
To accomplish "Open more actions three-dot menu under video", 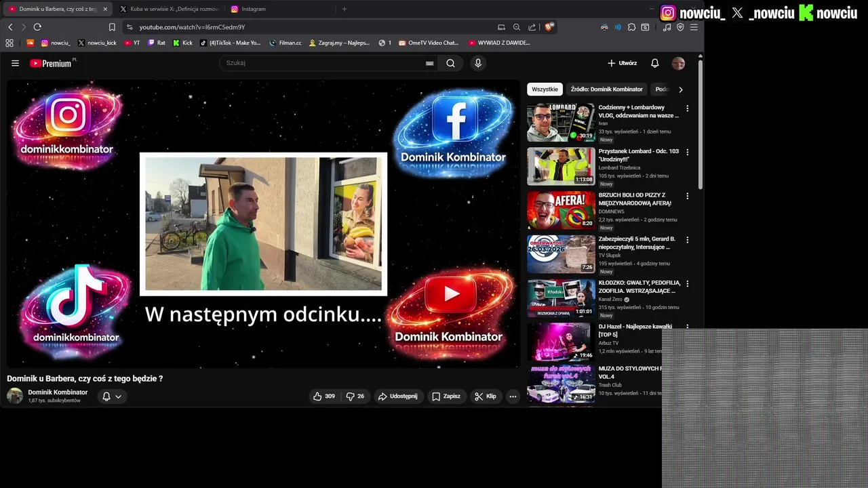I will pyautogui.click(x=513, y=396).
